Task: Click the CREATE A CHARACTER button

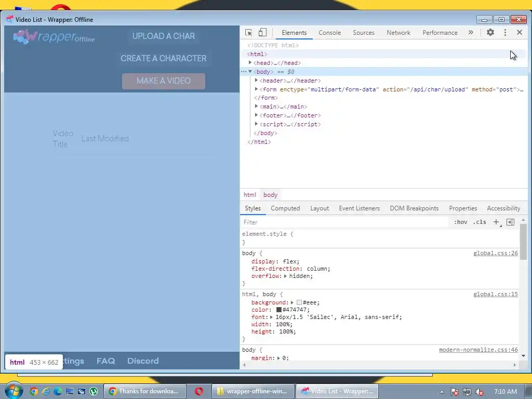Action: (164, 58)
